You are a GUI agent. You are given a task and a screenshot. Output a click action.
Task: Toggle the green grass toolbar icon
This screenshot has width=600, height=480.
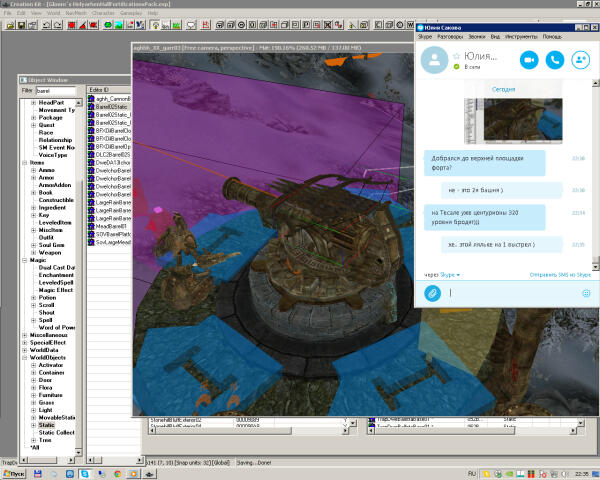coord(176,25)
